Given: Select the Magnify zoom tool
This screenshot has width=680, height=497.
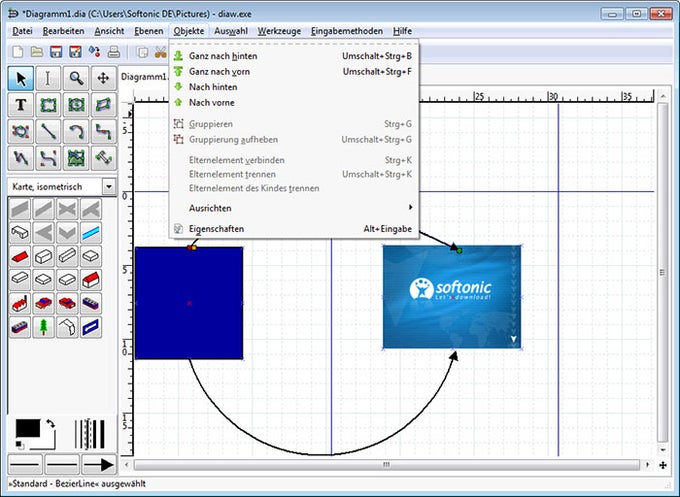Looking at the screenshot, I should [x=75, y=78].
